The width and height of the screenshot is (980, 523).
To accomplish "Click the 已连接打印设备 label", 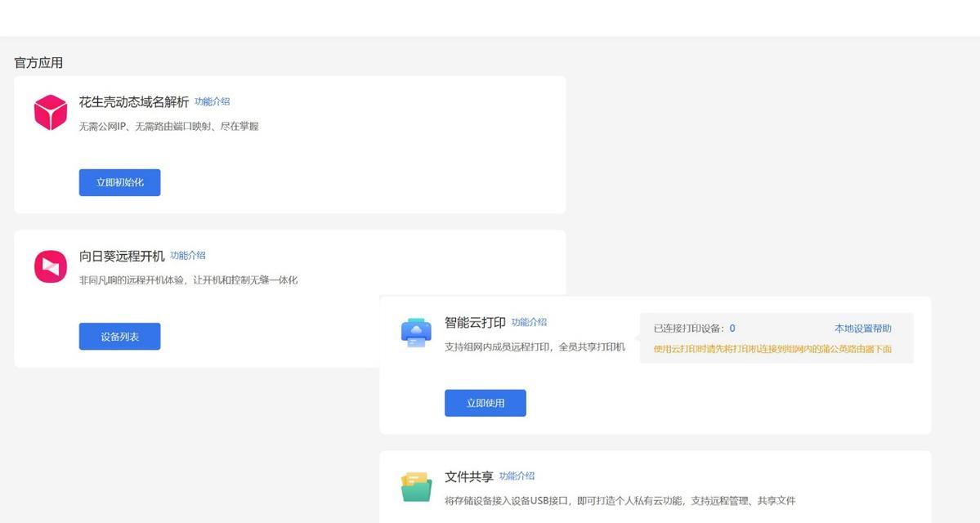I will coord(689,328).
